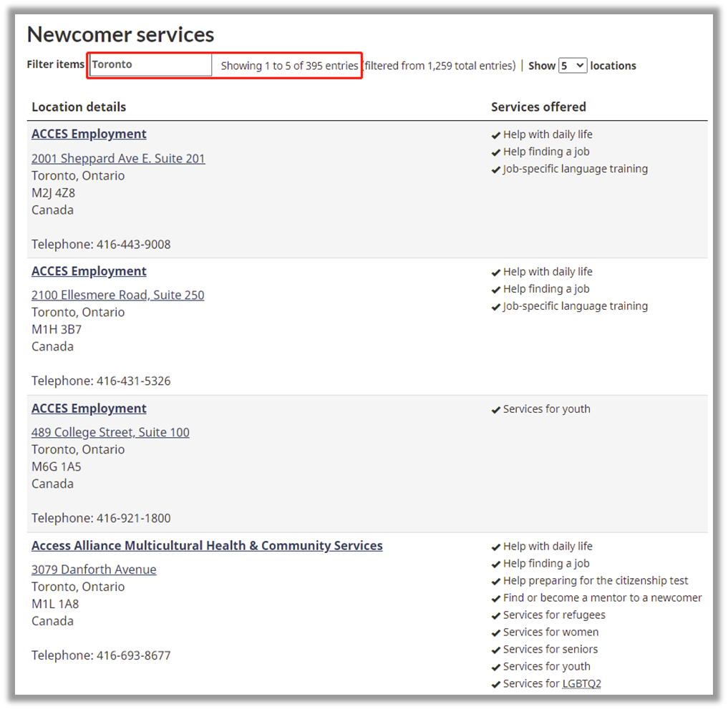Click checkmark beside Services for refugees
This screenshot has height=709, width=728.
pos(496,616)
